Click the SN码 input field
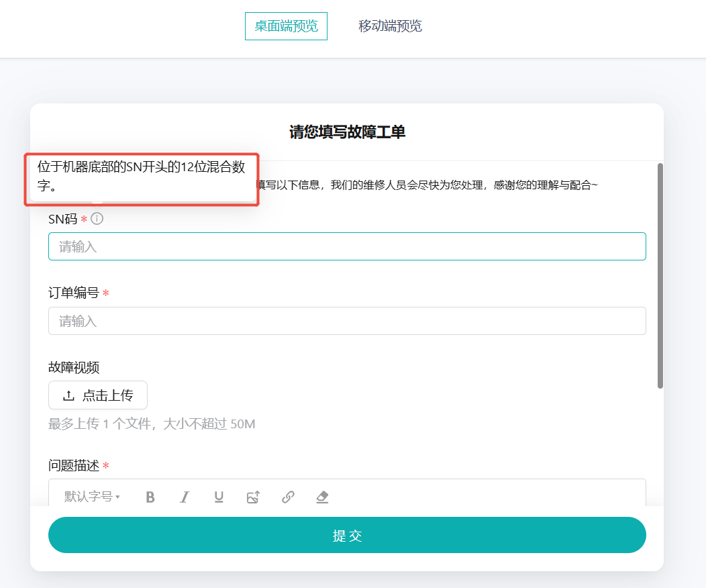This screenshot has width=706, height=588. (x=347, y=246)
